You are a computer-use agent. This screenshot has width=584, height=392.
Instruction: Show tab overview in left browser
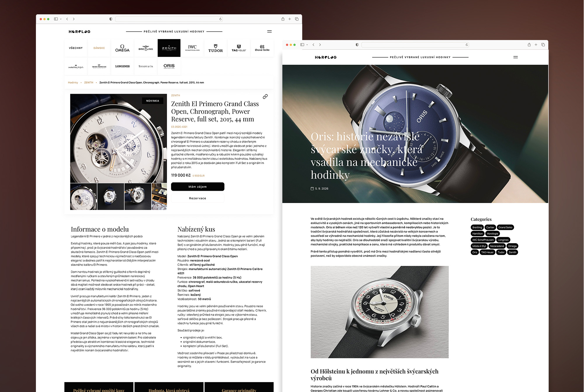297,19
